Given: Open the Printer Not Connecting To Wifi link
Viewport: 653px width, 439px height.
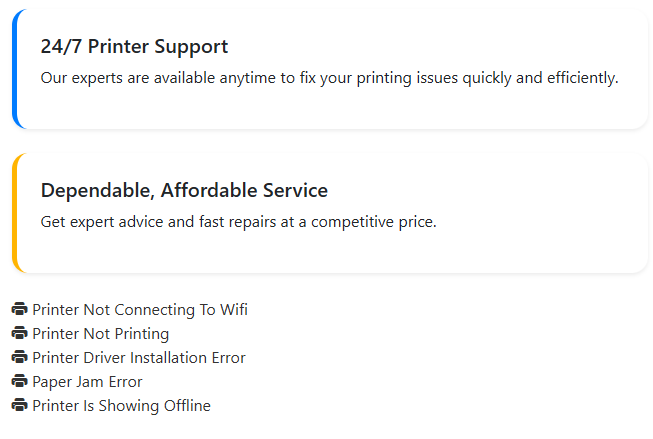Looking at the screenshot, I should tap(139, 310).
